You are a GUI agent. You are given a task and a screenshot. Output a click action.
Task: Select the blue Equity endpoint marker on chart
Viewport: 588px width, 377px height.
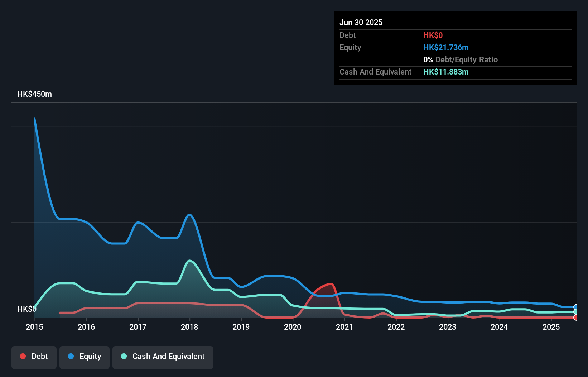(575, 307)
